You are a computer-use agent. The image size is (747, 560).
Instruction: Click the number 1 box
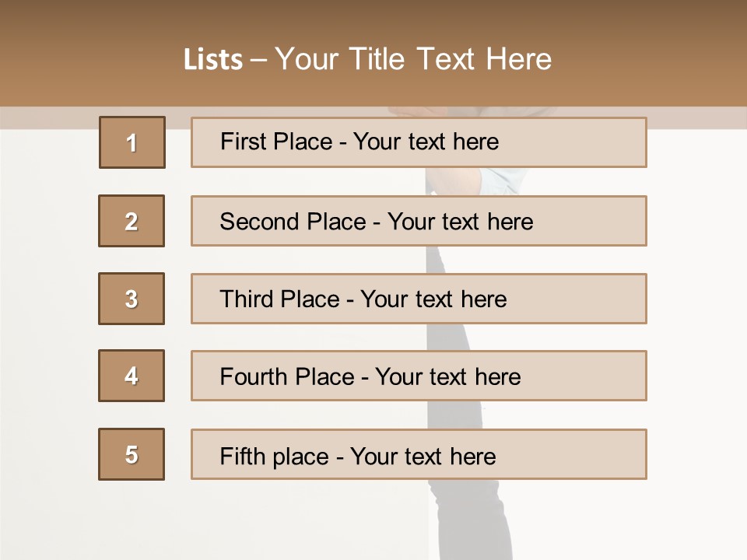coord(132,142)
